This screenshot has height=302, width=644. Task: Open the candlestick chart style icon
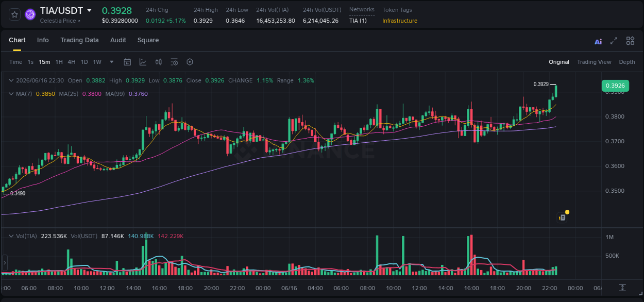[159, 62]
